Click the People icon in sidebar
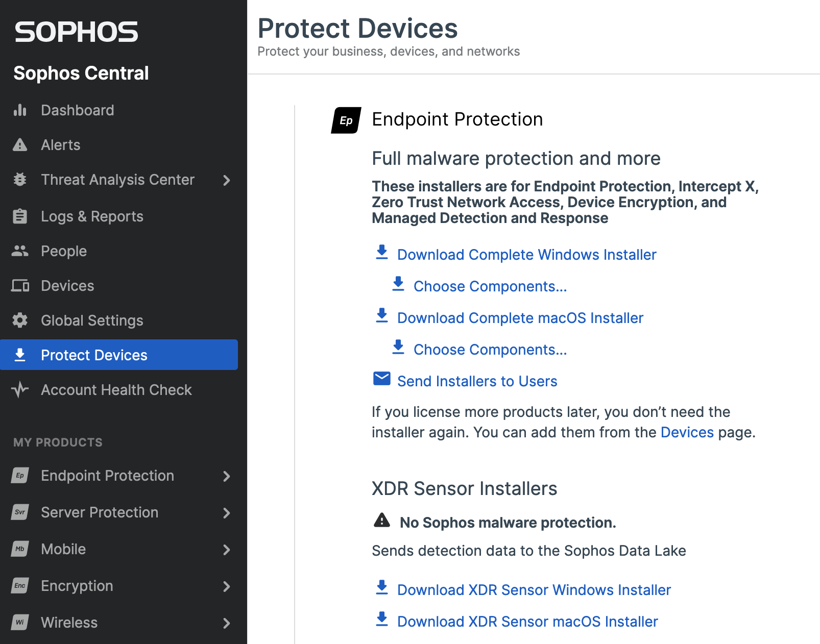The height and width of the screenshot is (644, 820). pyautogui.click(x=20, y=251)
